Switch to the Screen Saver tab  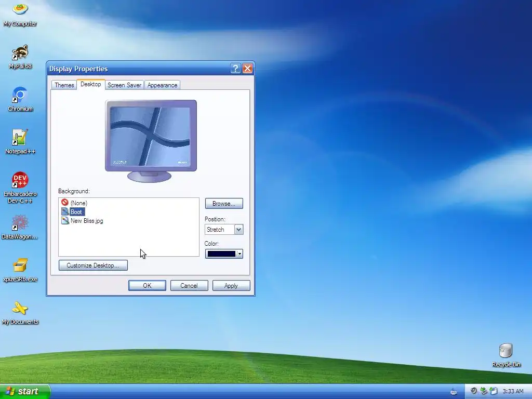124,85
